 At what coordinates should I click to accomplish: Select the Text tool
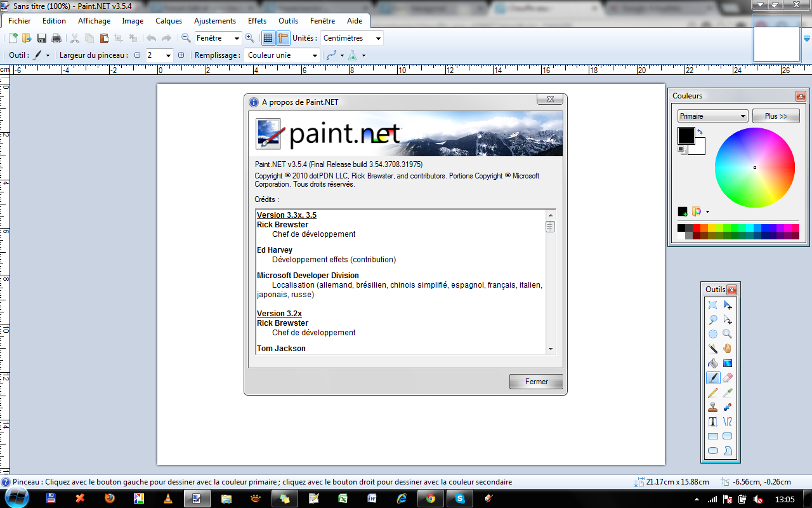713,422
